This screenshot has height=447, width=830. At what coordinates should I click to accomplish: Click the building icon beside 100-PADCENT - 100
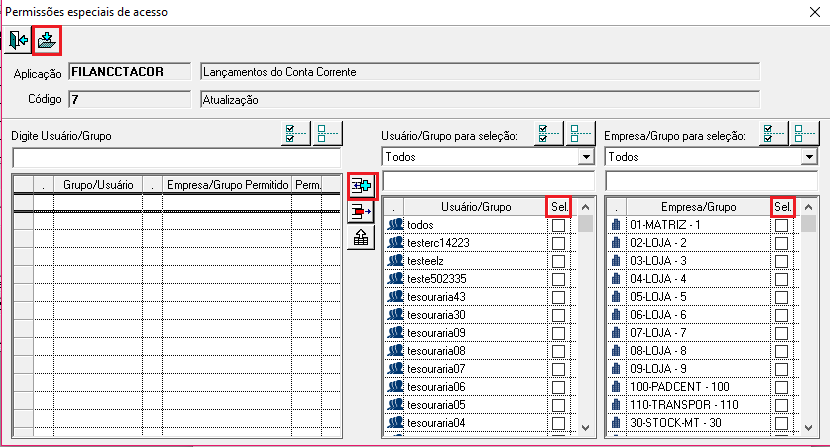616,387
